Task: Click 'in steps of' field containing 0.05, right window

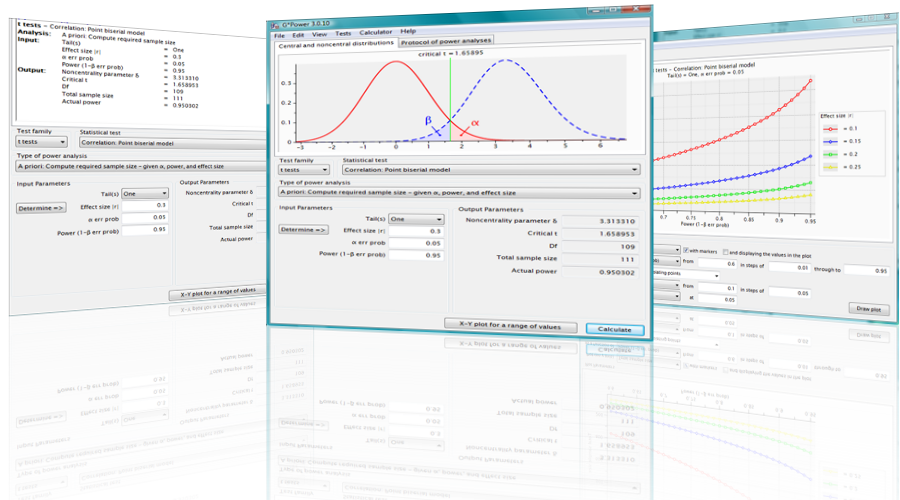Action: [789, 292]
